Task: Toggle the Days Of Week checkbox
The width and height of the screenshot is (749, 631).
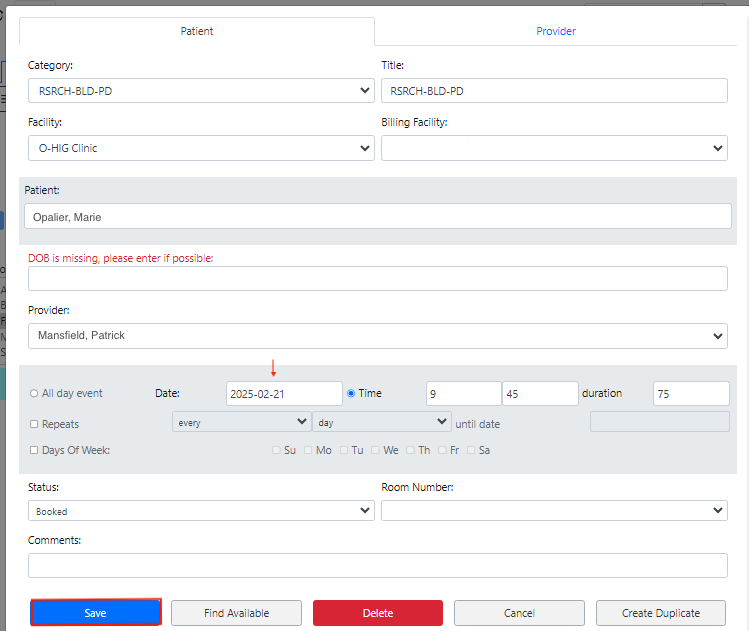Action: tap(34, 451)
